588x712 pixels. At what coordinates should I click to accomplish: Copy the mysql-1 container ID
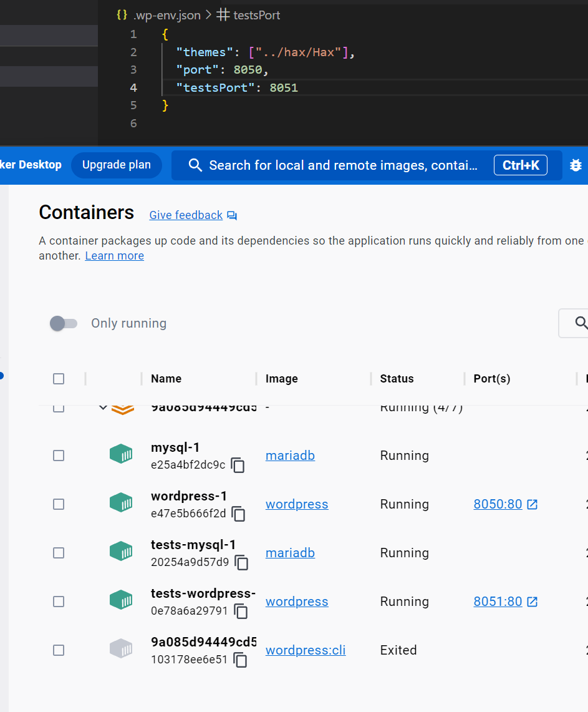pyautogui.click(x=238, y=465)
